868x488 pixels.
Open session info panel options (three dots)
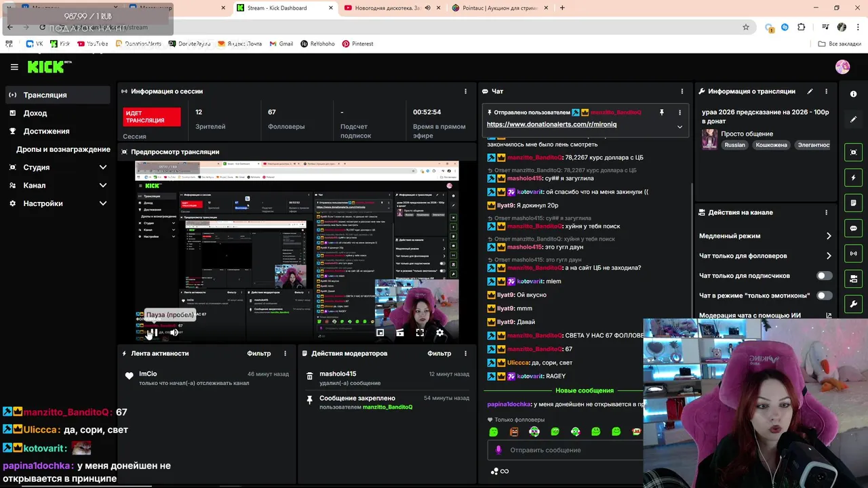465,91
